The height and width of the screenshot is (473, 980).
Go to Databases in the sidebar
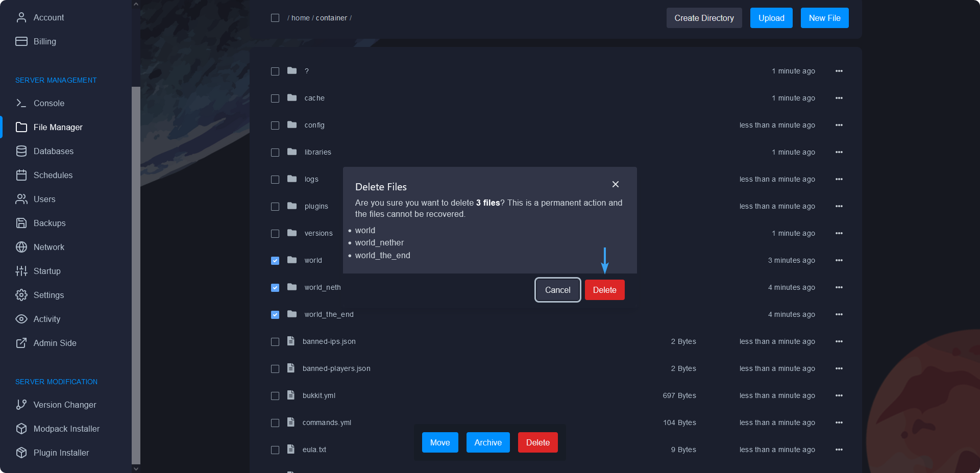54,151
